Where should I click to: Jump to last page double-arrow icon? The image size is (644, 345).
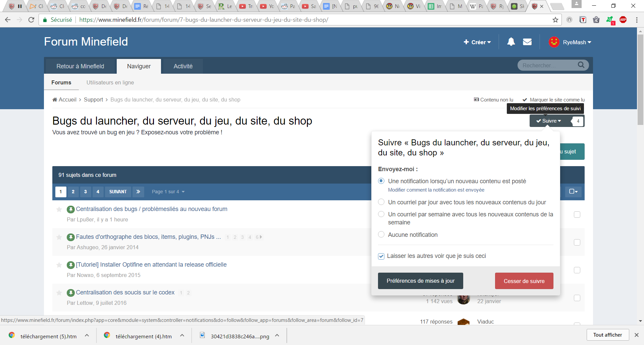[138, 192]
